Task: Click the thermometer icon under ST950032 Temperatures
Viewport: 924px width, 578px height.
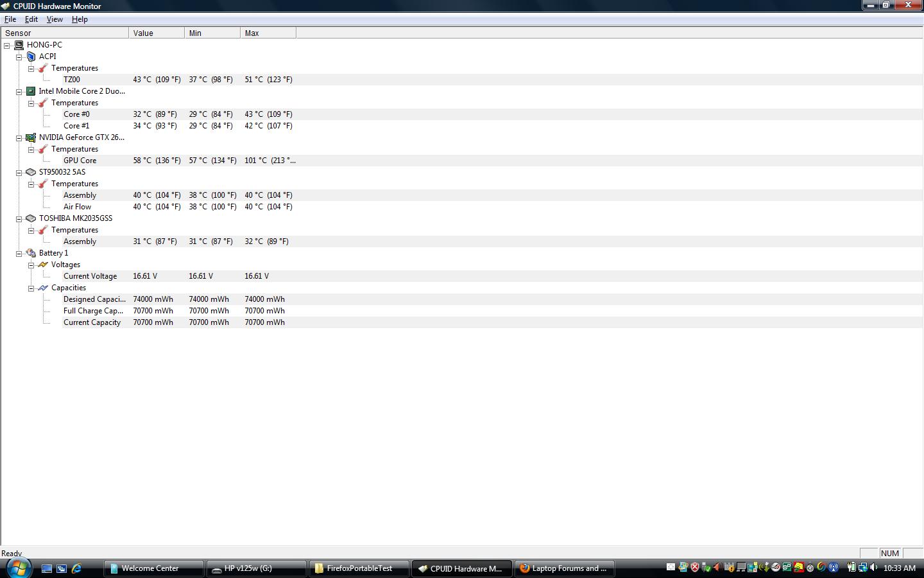Action: click(43, 184)
